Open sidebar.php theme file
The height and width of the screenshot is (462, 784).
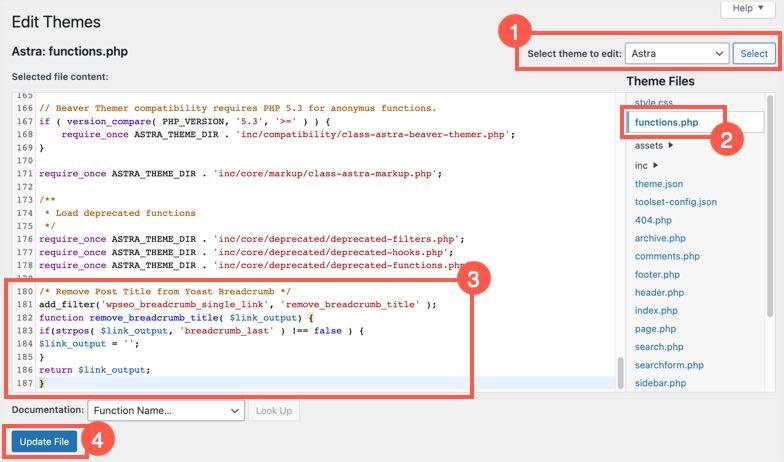click(x=660, y=383)
